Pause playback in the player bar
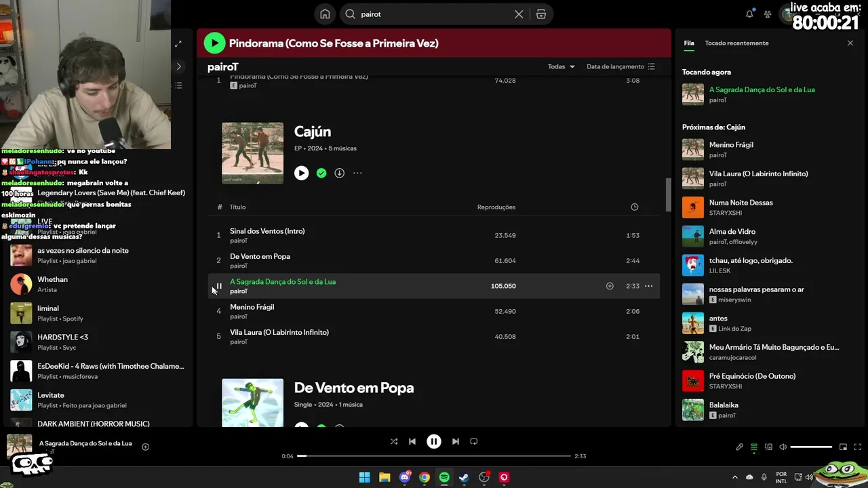 tap(434, 441)
